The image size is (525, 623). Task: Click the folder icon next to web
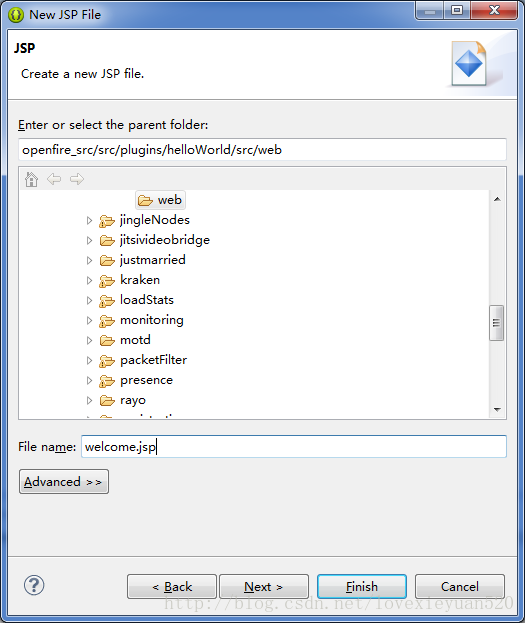pyautogui.click(x=145, y=200)
